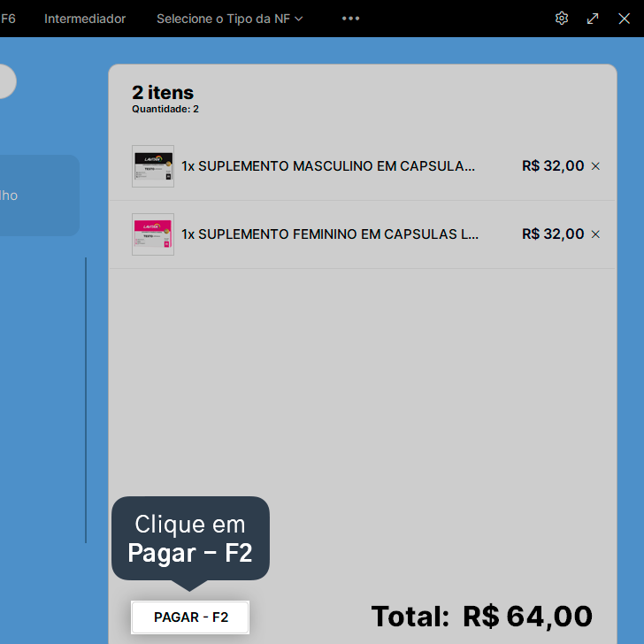Open the three-dots more options menu
This screenshot has height=644, width=644.
tap(350, 19)
